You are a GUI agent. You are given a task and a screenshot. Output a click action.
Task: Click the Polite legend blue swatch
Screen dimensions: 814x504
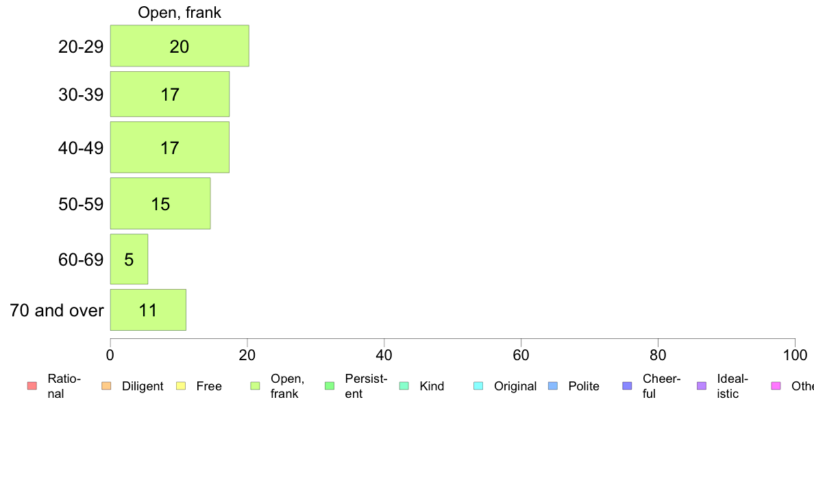click(x=553, y=386)
